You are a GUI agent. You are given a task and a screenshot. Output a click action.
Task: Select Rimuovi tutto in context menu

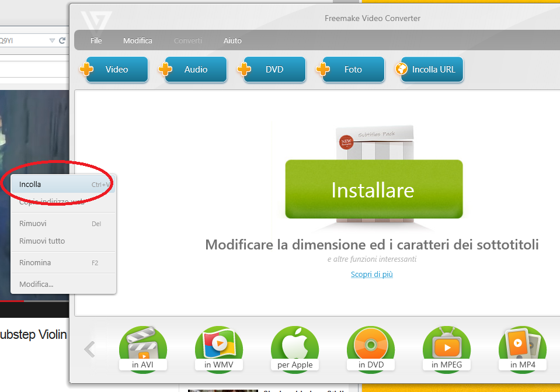[x=63, y=241]
